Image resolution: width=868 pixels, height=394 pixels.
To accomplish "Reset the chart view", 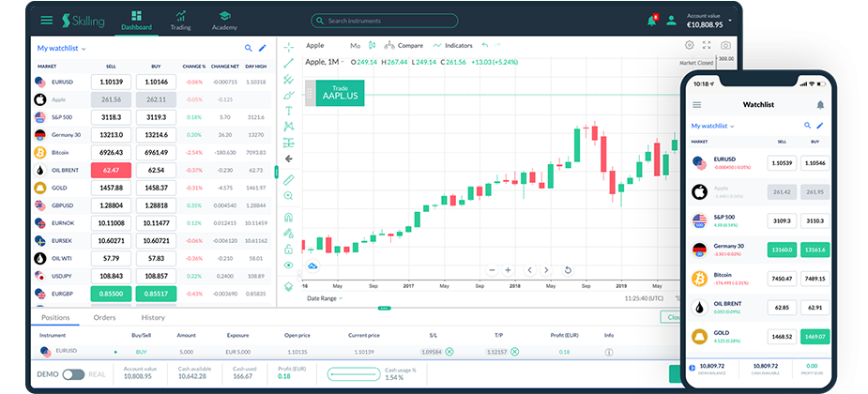I will coord(568,270).
